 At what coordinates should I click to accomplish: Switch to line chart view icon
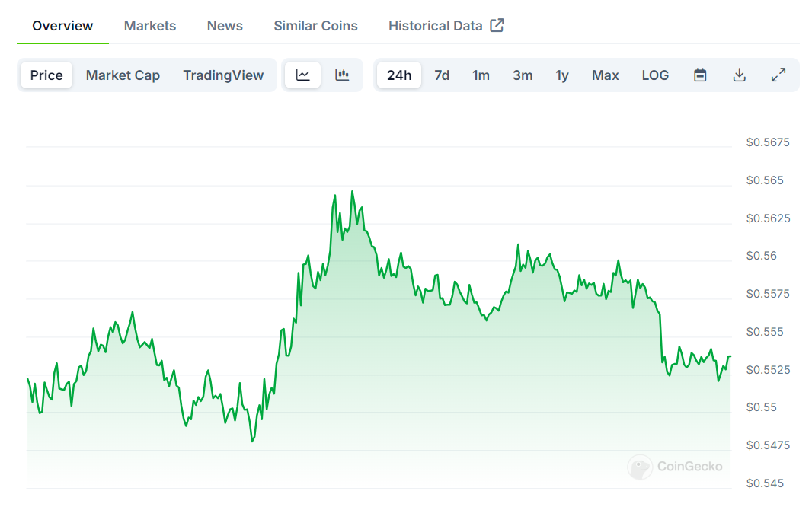[x=303, y=75]
